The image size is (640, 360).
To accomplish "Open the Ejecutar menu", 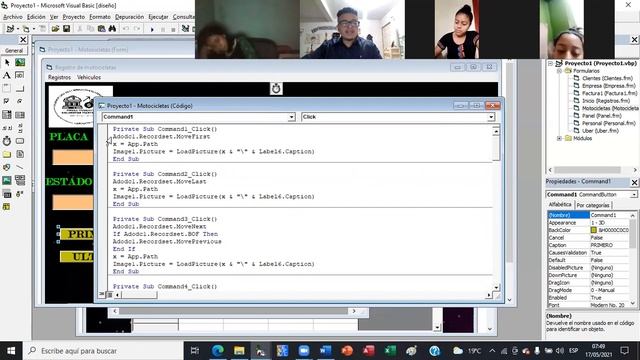I will [158, 17].
